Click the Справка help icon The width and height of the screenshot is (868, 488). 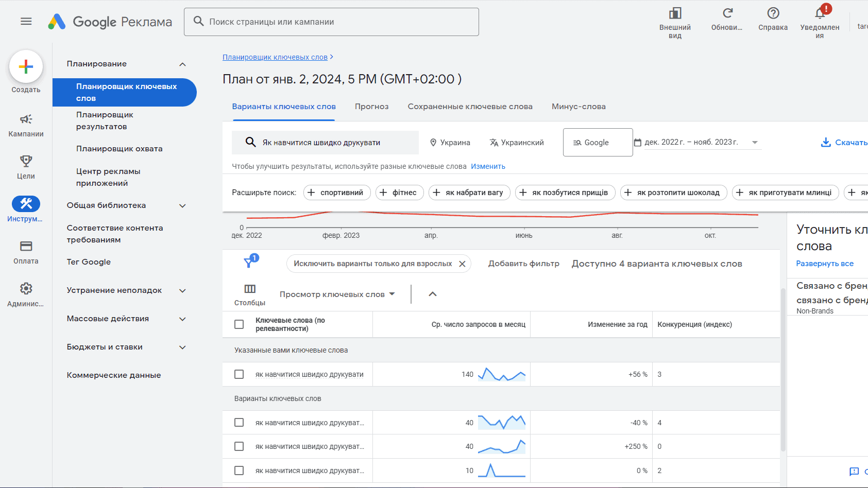pos(773,14)
